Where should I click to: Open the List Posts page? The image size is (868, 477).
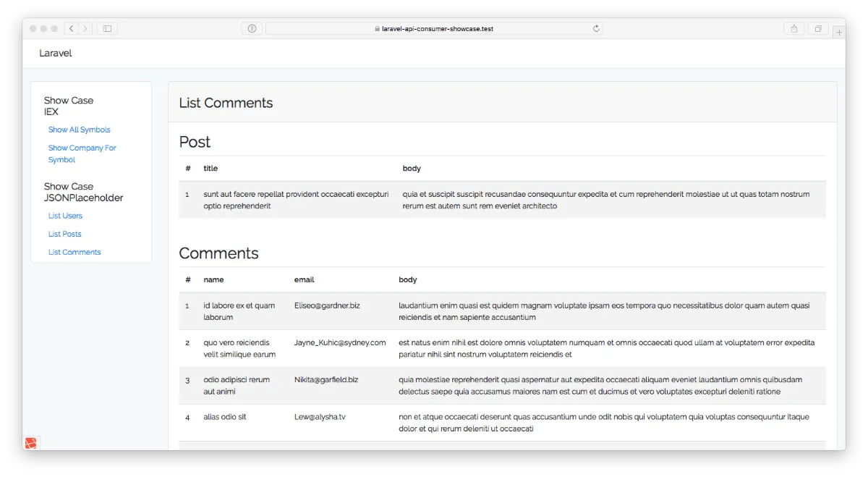tap(64, 233)
